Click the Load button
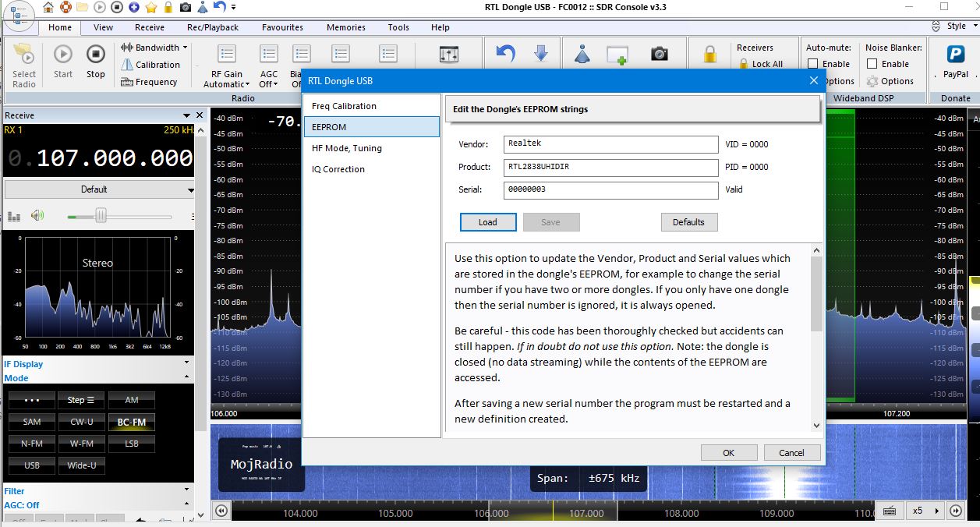Viewport: 980px width, 527px height. (488, 222)
